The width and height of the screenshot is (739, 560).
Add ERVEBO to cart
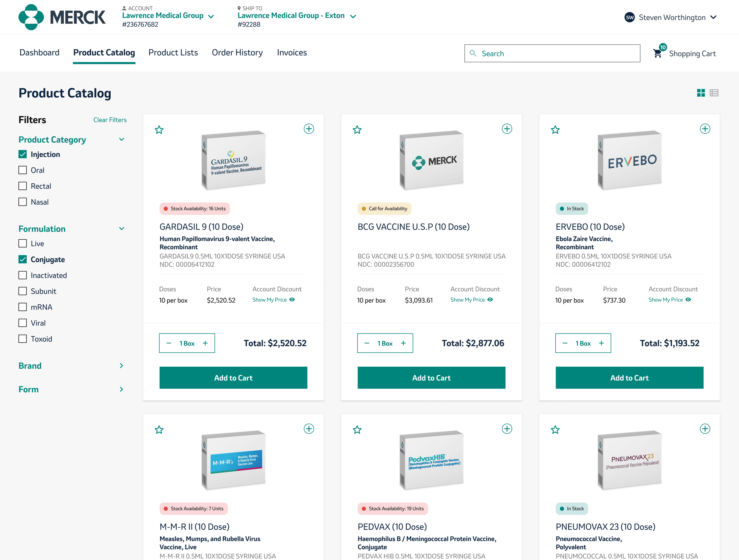click(629, 378)
